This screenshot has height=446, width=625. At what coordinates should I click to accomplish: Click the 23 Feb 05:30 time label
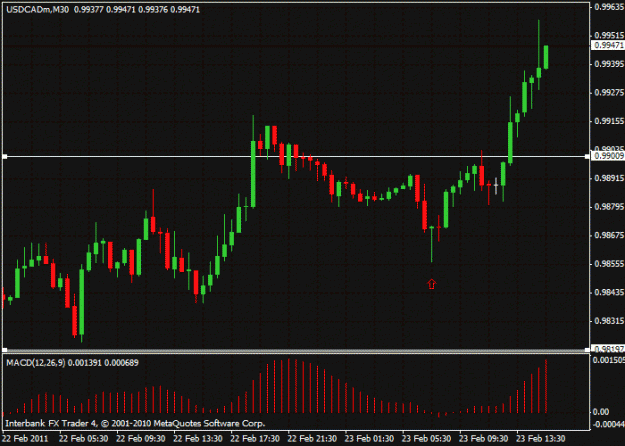426,438
